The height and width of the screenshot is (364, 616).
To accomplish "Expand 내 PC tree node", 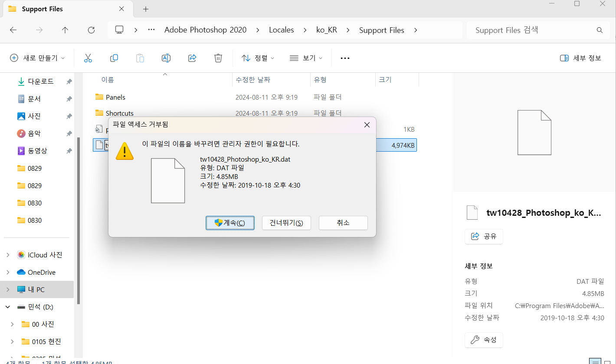I will coord(8,289).
